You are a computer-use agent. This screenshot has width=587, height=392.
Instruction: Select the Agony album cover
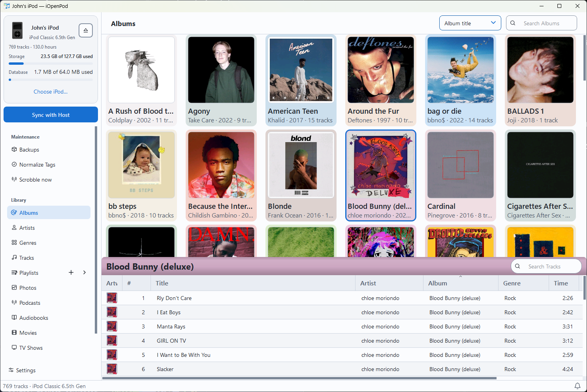pos(221,70)
